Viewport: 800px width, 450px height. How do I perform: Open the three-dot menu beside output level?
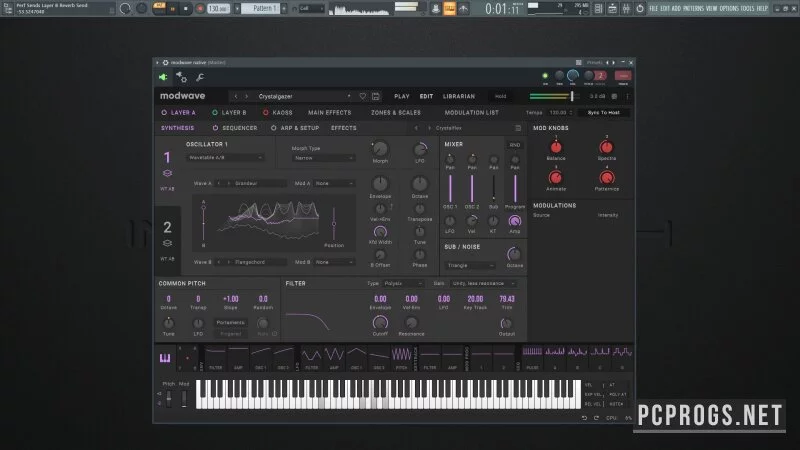coord(627,96)
